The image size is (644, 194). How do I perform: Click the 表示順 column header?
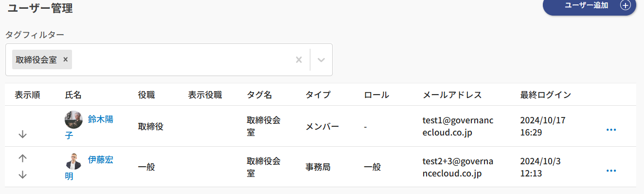pos(27,95)
